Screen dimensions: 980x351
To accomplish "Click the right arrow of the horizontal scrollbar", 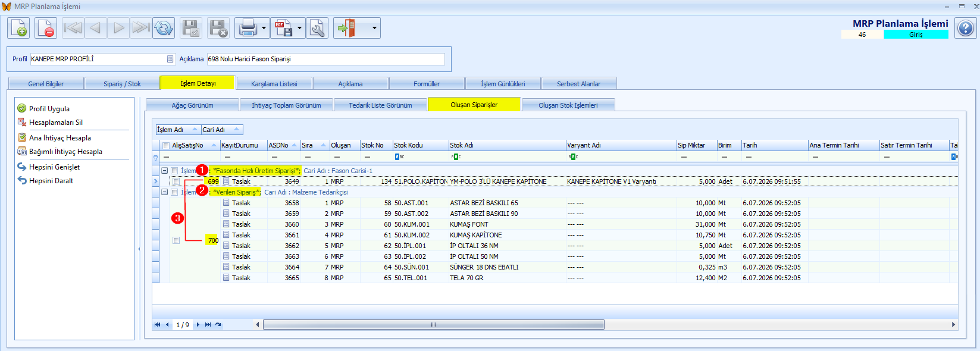I will (x=953, y=325).
